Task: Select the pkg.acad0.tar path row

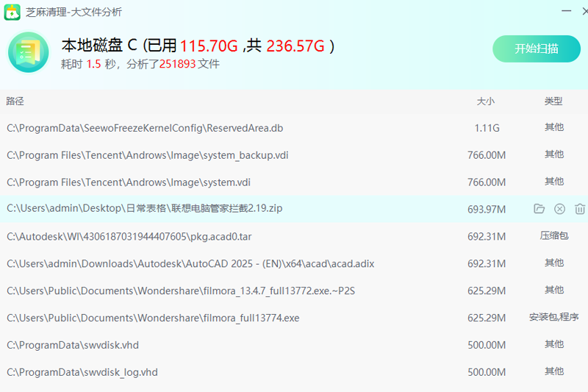Action: click(294, 236)
